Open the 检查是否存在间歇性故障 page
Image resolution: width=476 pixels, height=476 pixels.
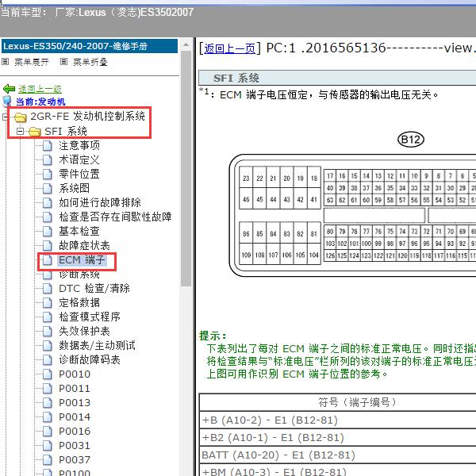point(115,217)
